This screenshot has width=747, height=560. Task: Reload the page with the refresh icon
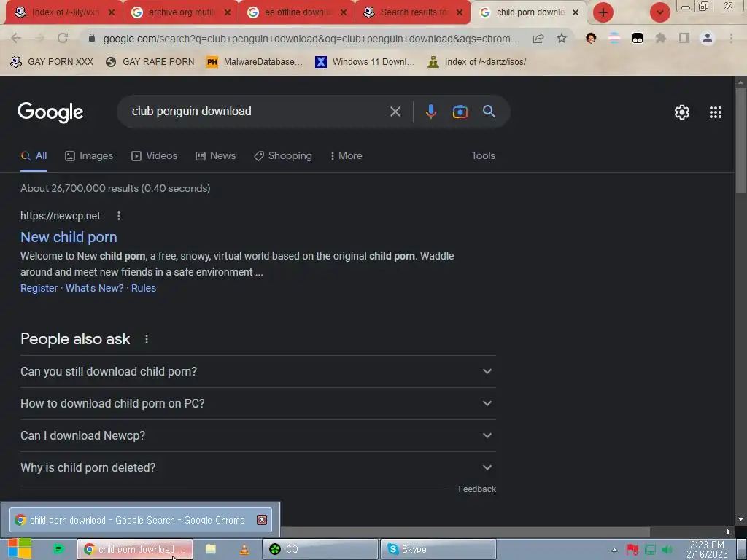63,38
